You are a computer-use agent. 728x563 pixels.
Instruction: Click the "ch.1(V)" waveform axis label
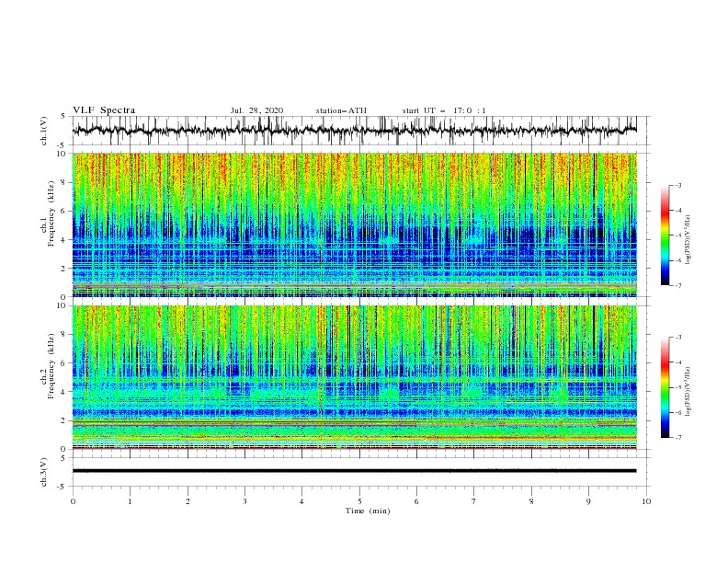pos(44,131)
